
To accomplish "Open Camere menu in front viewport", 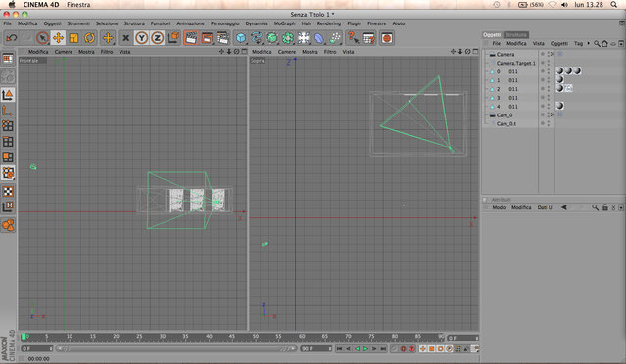I will (64, 52).
